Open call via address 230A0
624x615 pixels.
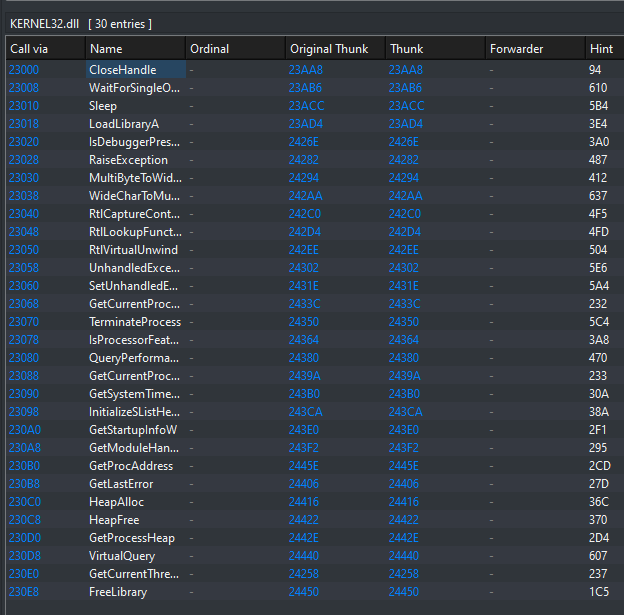25,430
